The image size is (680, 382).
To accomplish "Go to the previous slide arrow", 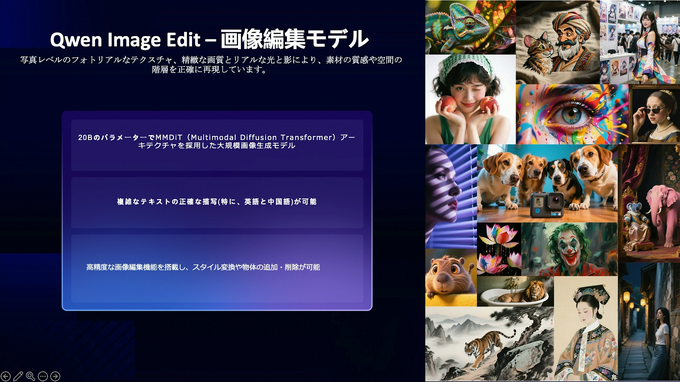I will (x=5, y=376).
